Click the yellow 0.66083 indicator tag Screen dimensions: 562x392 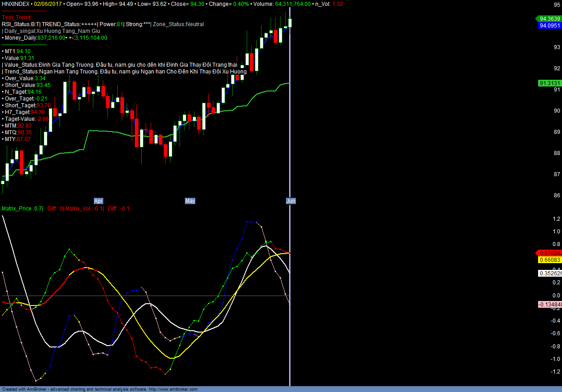click(549, 260)
